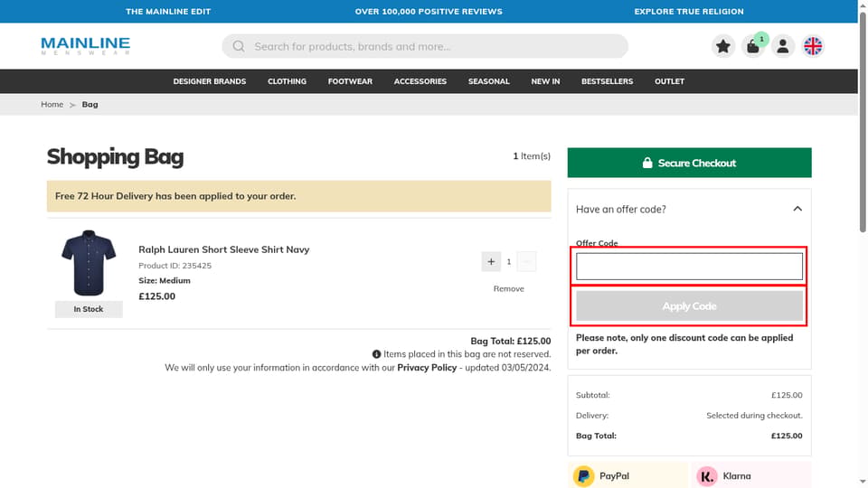Click the PayPal logo icon
Screen dimensions: 868x488
pos(583,476)
